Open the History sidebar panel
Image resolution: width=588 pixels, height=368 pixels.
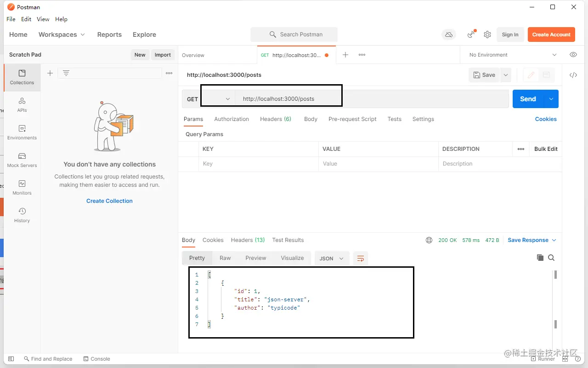point(22,215)
